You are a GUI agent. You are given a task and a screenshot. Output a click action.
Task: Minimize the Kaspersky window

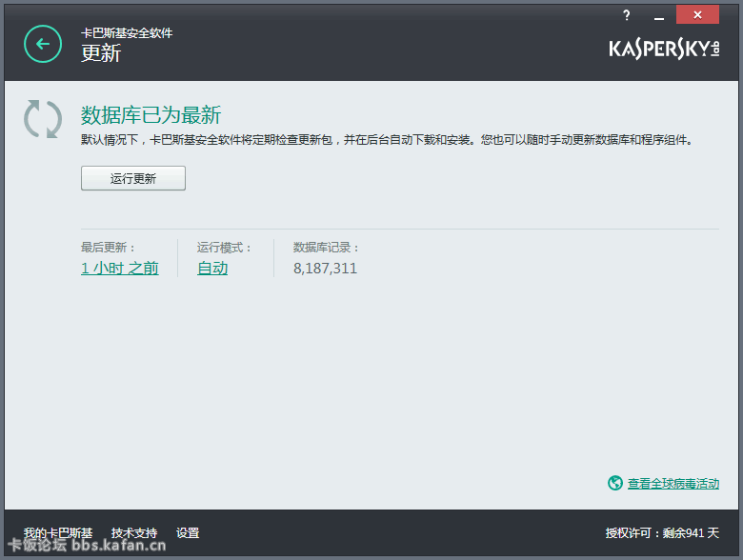tap(658, 18)
